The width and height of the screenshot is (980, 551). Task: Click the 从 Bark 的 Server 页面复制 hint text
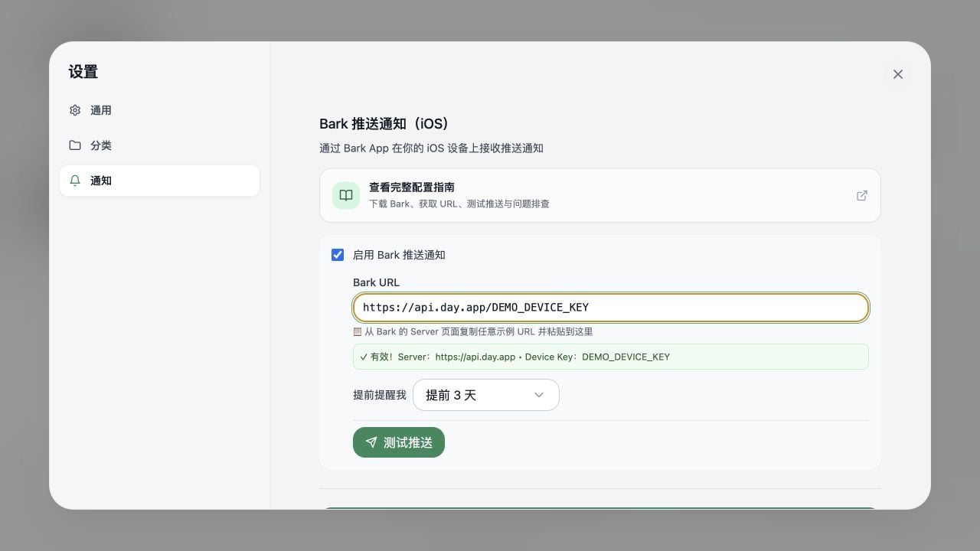pos(473,332)
